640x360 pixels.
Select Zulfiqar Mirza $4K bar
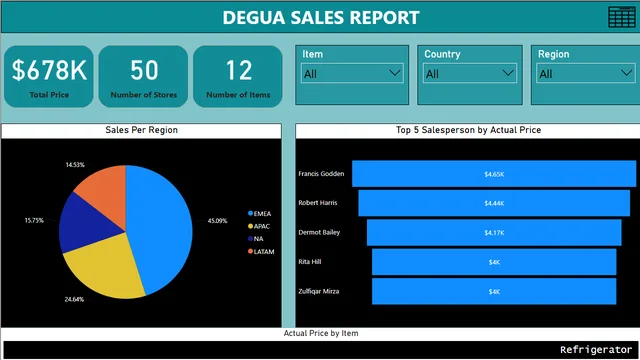tap(494, 291)
